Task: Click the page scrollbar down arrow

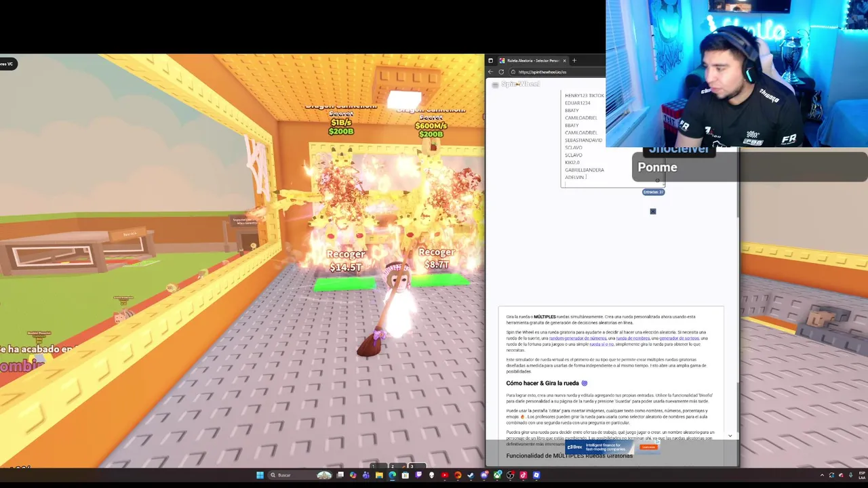Action: [x=730, y=436]
